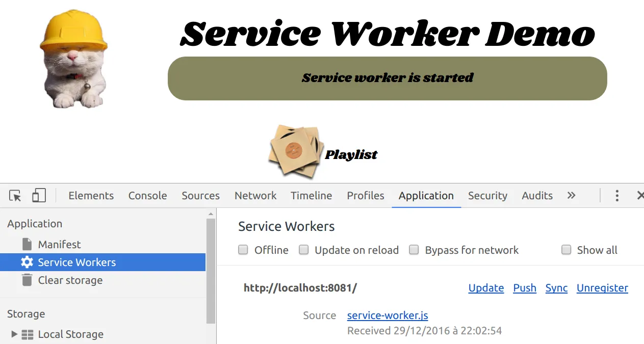The image size is (644, 344).
Task: Expand the Local Storage tree arrow
Action: pos(14,334)
